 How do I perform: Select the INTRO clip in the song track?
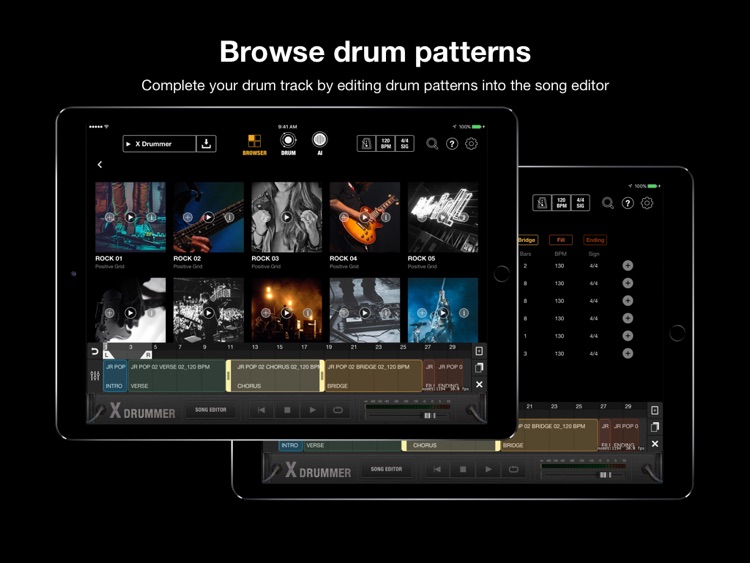115,376
